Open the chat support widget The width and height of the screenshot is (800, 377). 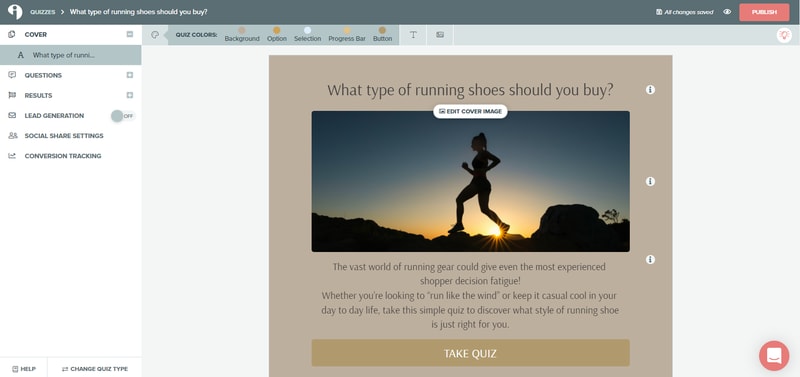point(774,356)
